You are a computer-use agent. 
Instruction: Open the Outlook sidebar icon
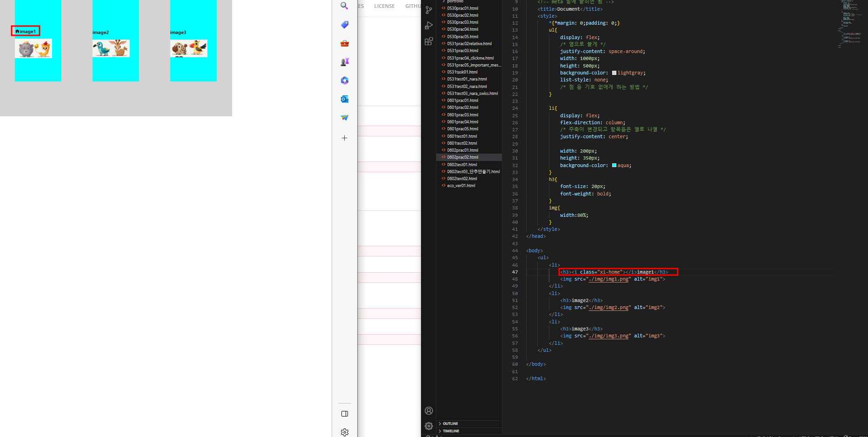coord(344,99)
